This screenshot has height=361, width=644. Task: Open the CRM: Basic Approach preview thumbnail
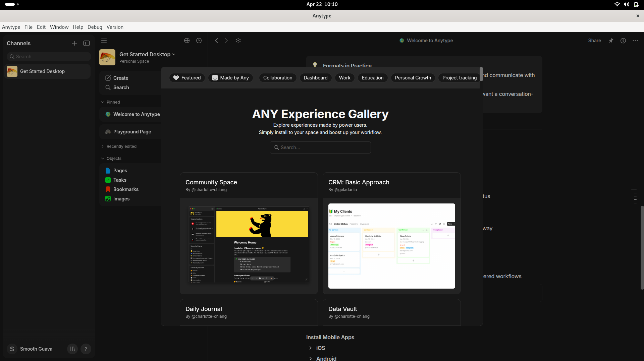point(391,246)
